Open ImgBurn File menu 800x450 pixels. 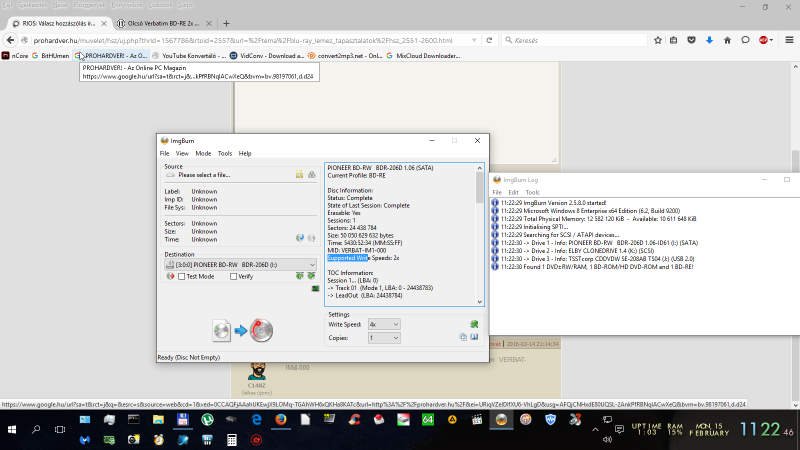coord(164,153)
